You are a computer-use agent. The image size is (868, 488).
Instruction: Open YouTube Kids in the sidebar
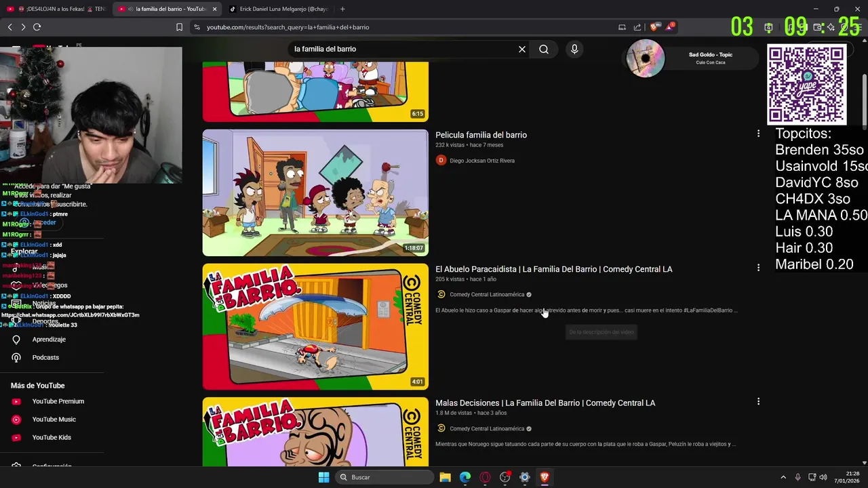[52, 437]
